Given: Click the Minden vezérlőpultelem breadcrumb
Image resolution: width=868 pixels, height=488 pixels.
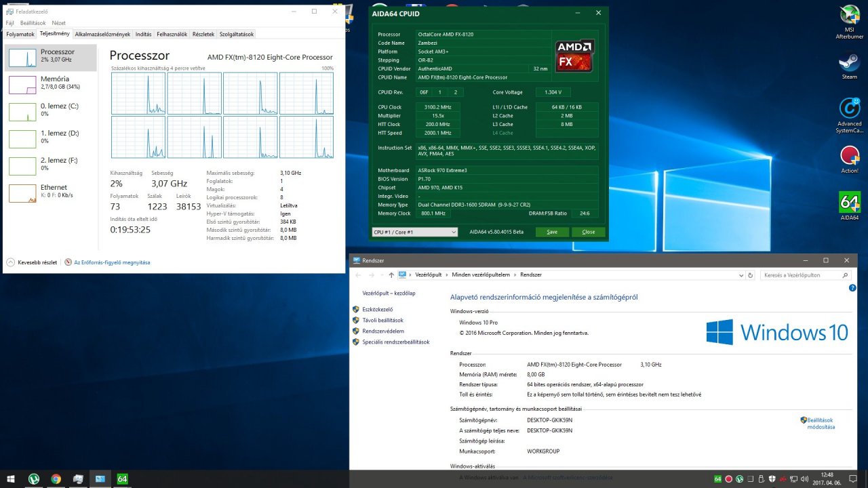Looking at the screenshot, I should tap(482, 275).
